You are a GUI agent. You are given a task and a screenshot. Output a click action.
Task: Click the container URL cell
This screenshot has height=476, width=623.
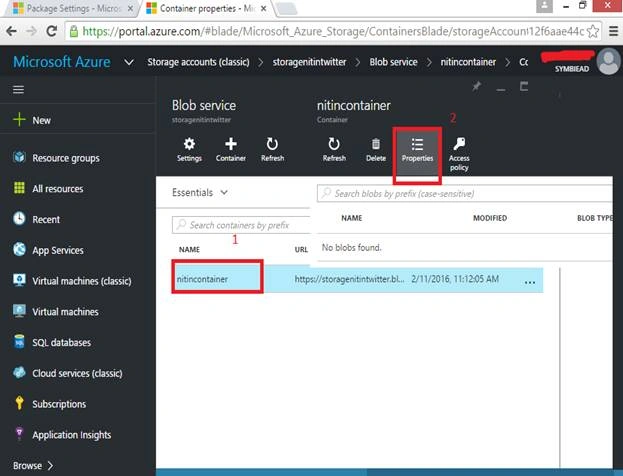tap(349, 279)
